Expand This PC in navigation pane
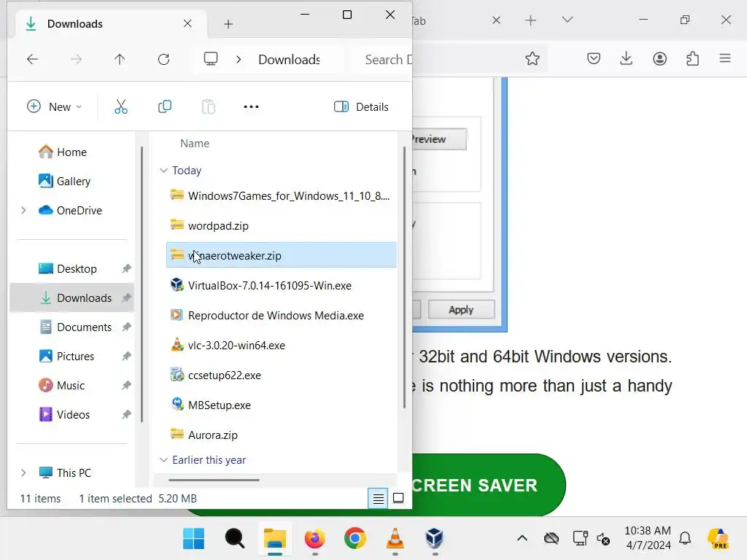747x560 pixels. click(23, 472)
